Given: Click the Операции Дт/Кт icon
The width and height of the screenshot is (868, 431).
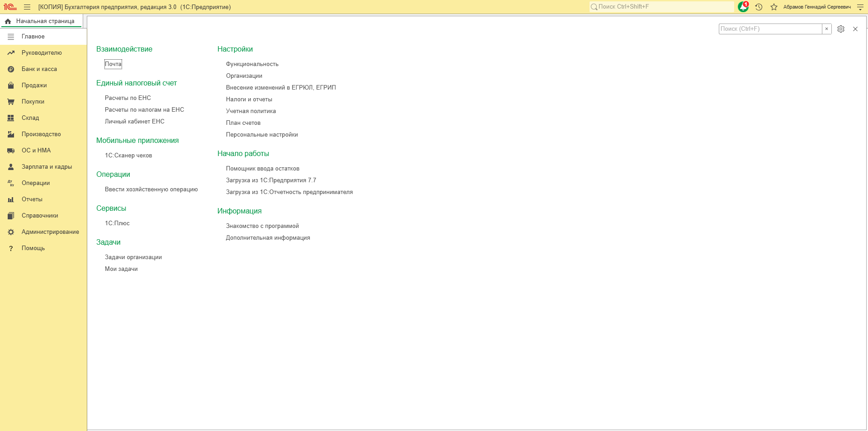Looking at the screenshot, I should 11,183.
